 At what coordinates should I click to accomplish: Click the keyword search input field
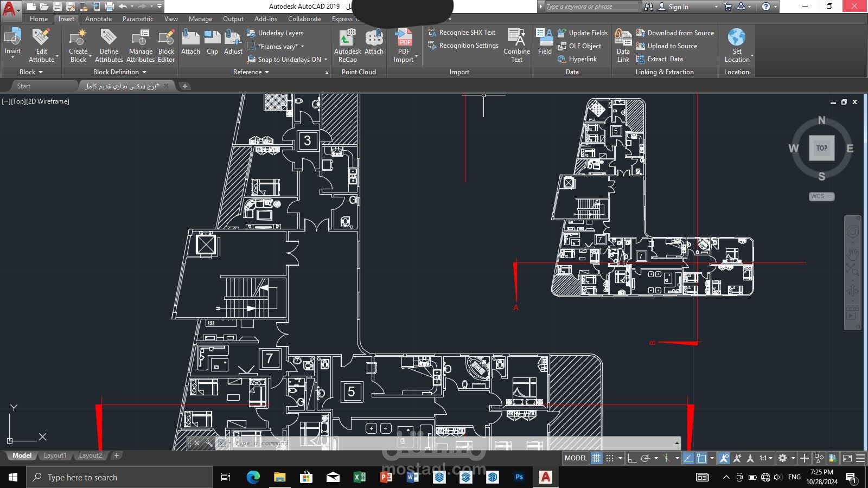pyautogui.click(x=593, y=7)
